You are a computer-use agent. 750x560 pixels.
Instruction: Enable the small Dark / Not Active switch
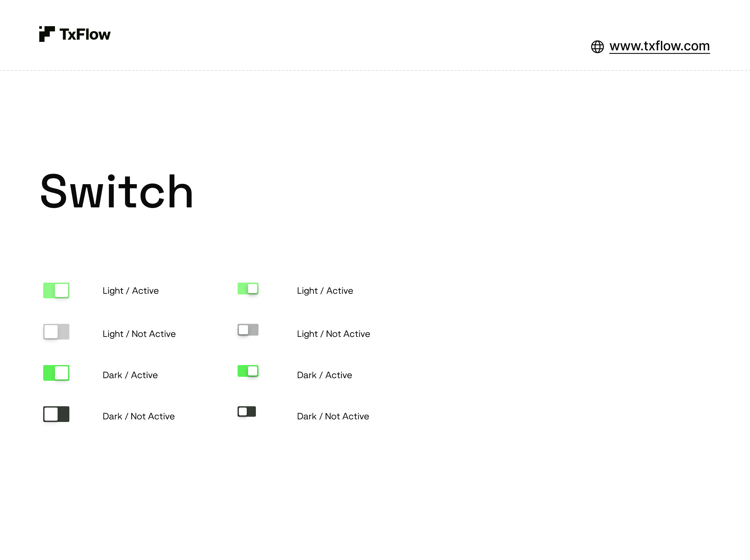pos(246,411)
